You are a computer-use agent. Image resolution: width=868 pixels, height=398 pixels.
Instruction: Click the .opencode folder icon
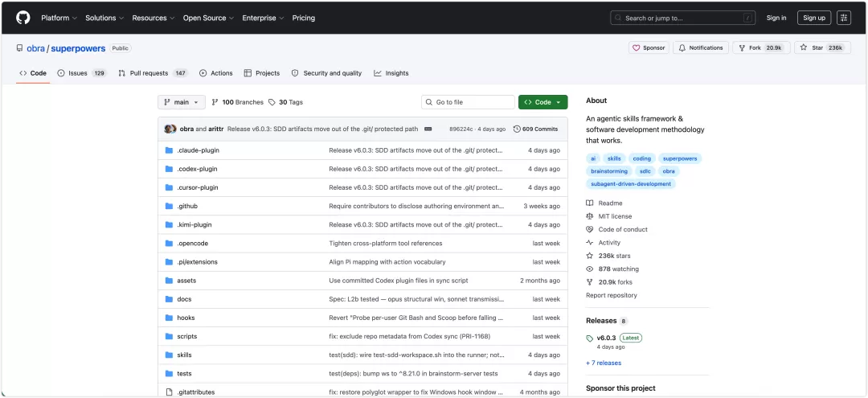click(169, 243)
